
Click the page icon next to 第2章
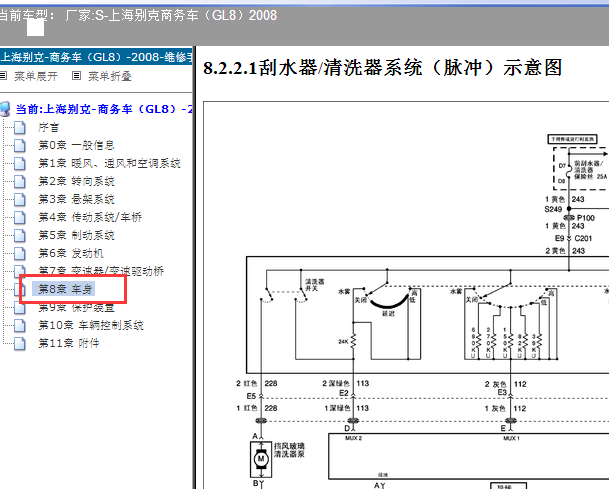tap(20, 181)
